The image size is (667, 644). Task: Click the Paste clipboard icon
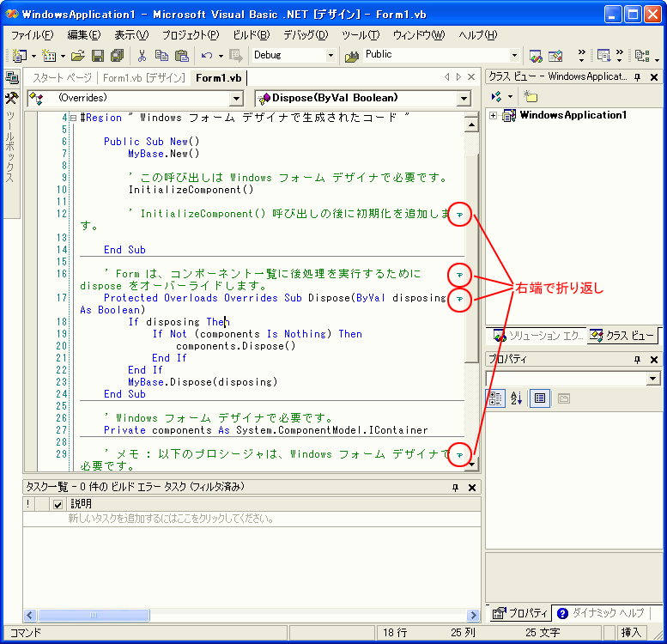coord(182,55)
